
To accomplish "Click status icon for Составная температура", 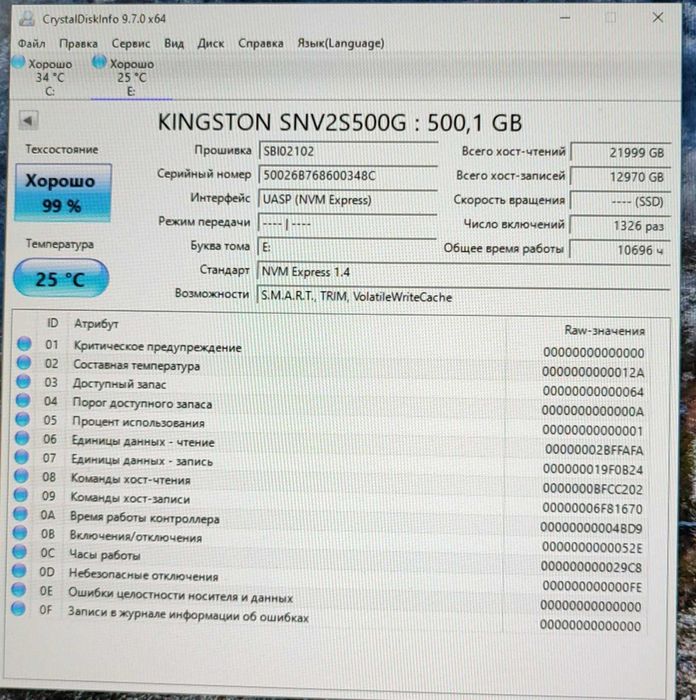I will pos(24,362).
